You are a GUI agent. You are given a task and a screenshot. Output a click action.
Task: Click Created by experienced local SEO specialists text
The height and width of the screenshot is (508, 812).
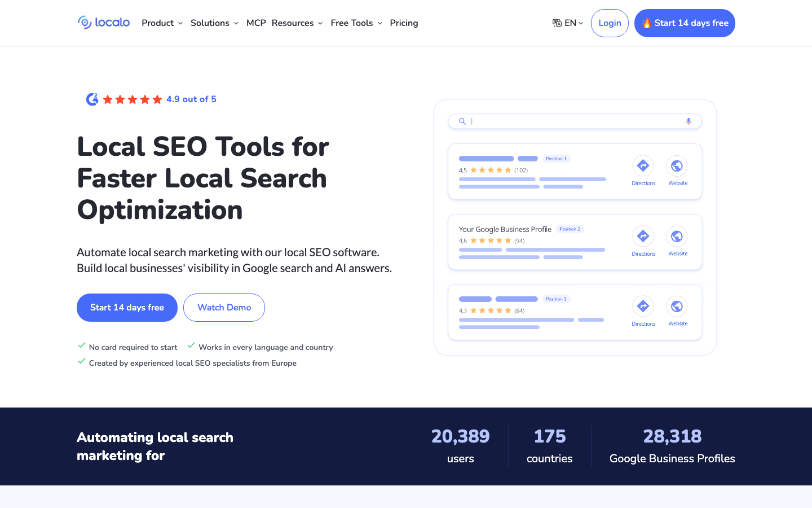pos(193,363)
